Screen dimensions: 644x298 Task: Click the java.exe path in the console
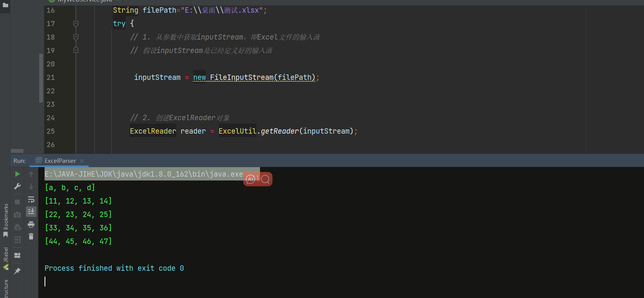pyautogui.click(x=144, y=174)
